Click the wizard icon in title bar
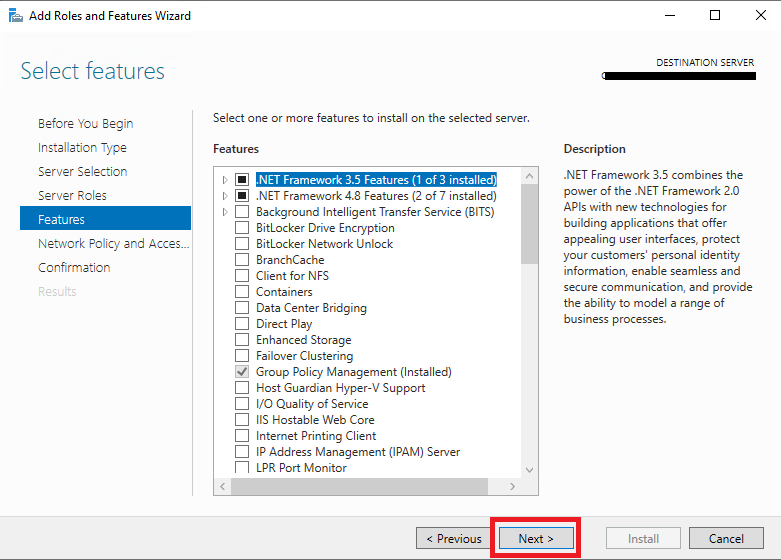This screenshot has height=560, width=781. pos(15,15)
